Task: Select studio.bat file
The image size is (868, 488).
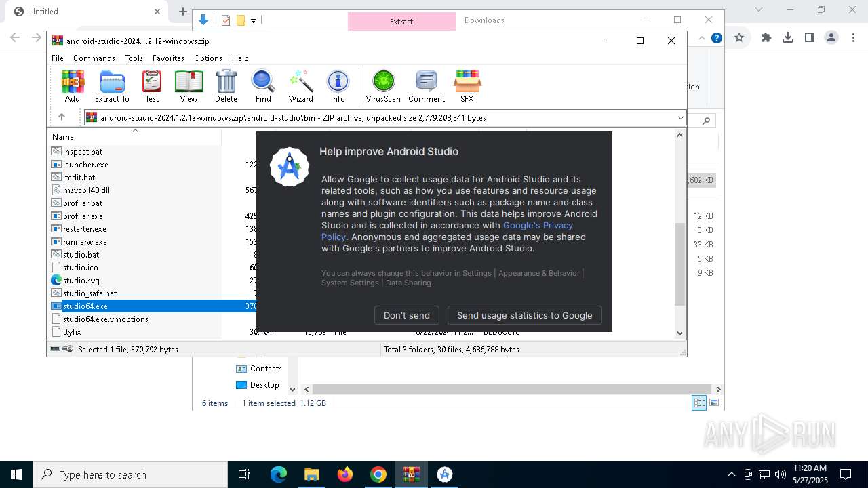Action: (81, 255)
